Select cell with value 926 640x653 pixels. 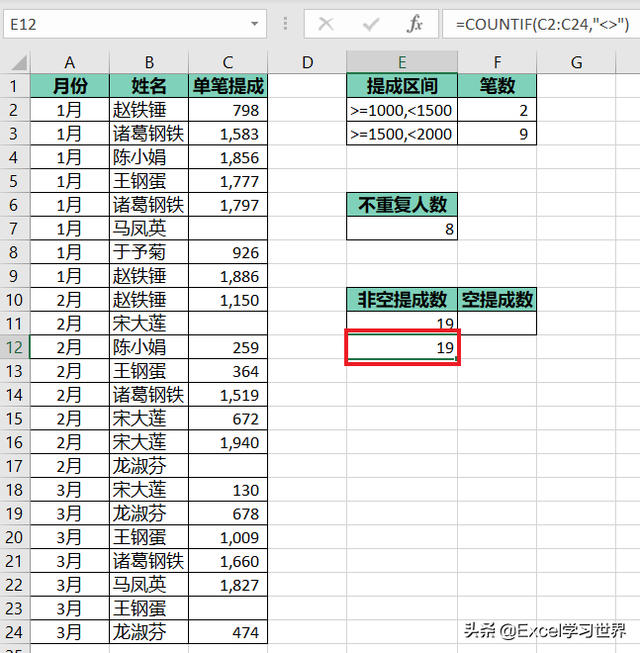pyautogui.click(x=228, y=252)
